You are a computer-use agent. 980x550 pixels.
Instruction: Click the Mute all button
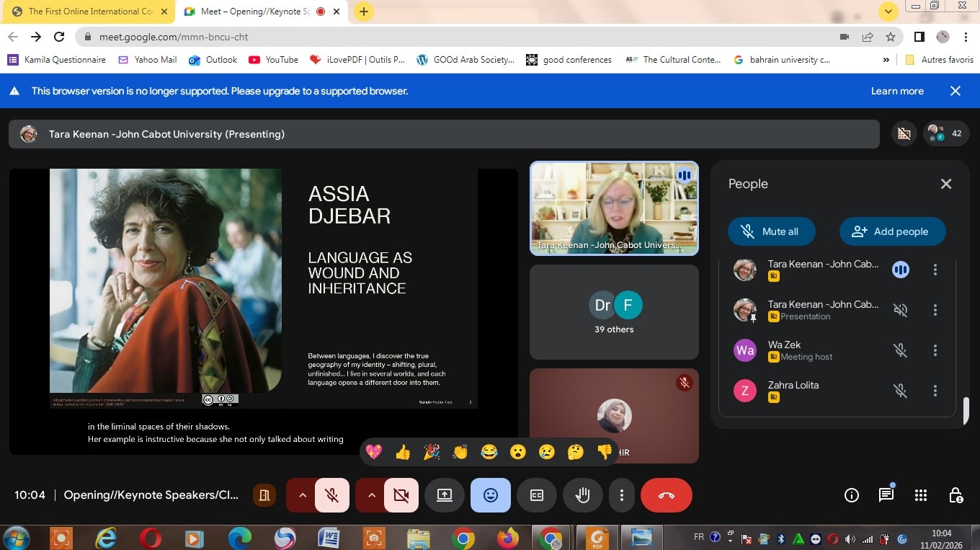tap(771, 231)
